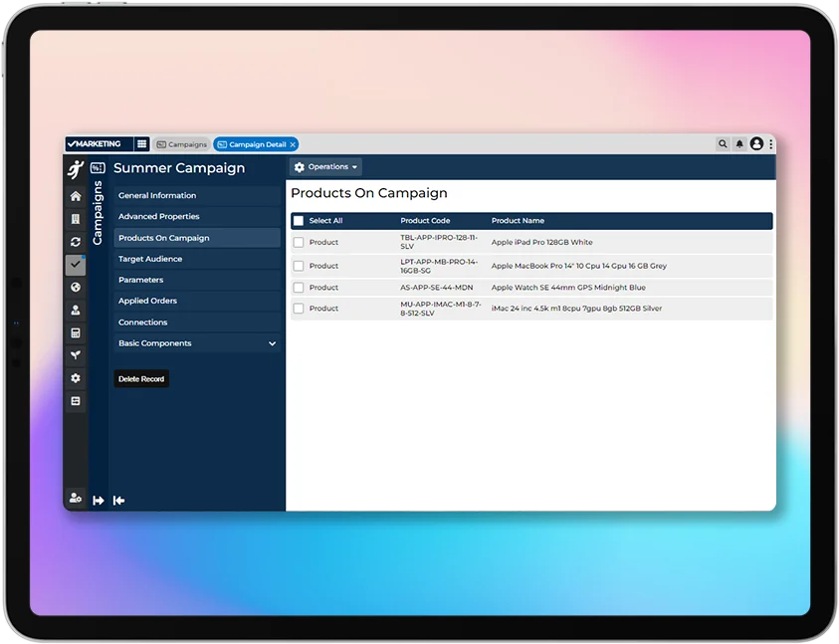839x644 pixels.
Task: Click the settings gear in left sidebar
Action: [76, 378]
